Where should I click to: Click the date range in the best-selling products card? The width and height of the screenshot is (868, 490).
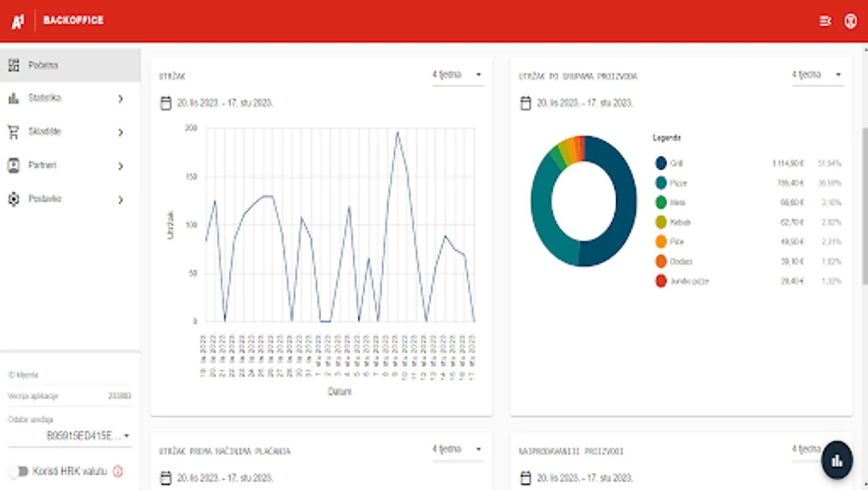point(585,478)
